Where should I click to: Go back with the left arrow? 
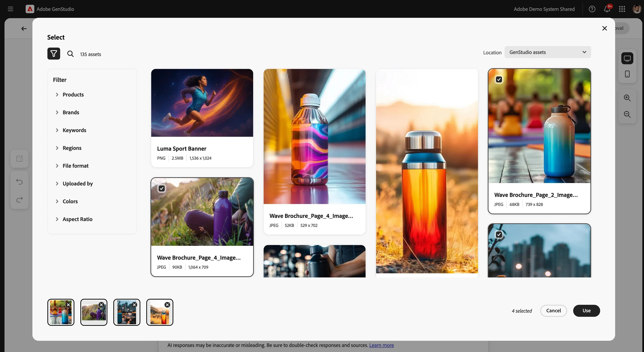click(x=24, y=28)
